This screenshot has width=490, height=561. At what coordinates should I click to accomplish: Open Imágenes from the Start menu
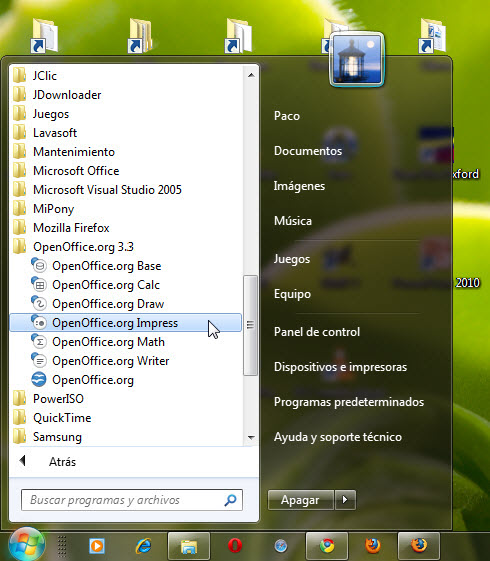pyautogui.click(x=299, y=186)
